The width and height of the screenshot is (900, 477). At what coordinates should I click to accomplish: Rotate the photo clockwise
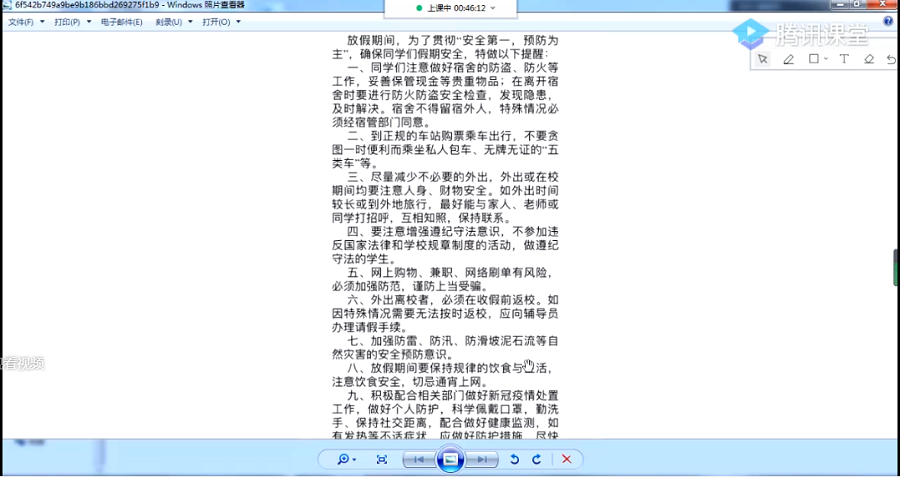pyautogui.click(x=537, y=459)
